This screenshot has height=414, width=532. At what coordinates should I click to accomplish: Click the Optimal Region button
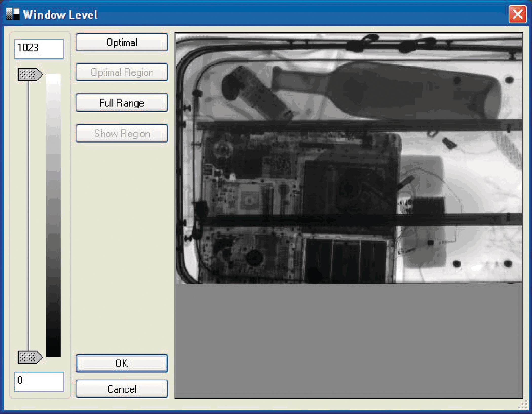(122, 72)
